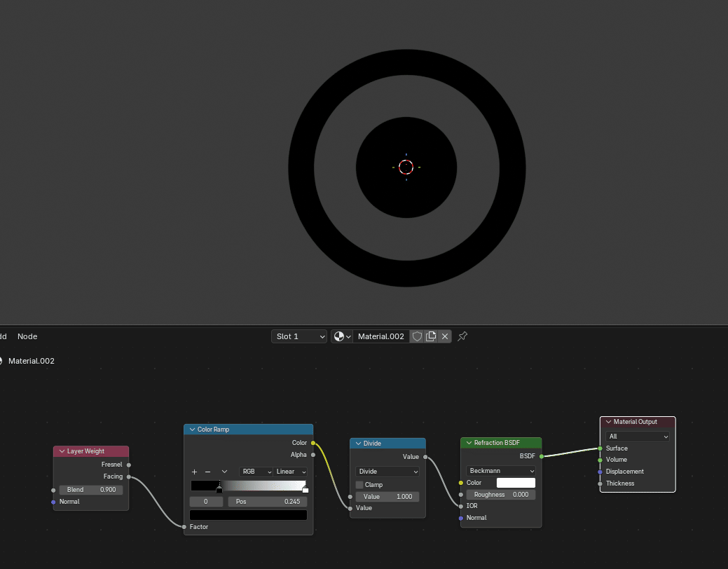Image resolution: width=728 pixels, height=569 pixels.
Task: Click Refraction BSDF Normal input socket
Action: [x=460, y=519]
